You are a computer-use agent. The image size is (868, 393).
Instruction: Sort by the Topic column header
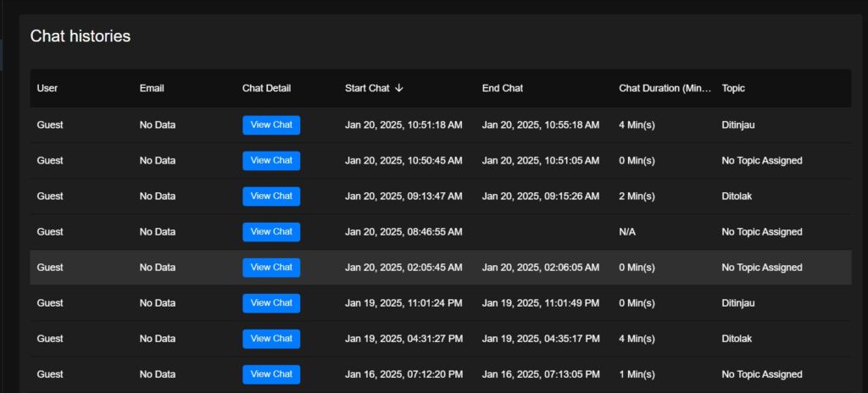[733, 88]
